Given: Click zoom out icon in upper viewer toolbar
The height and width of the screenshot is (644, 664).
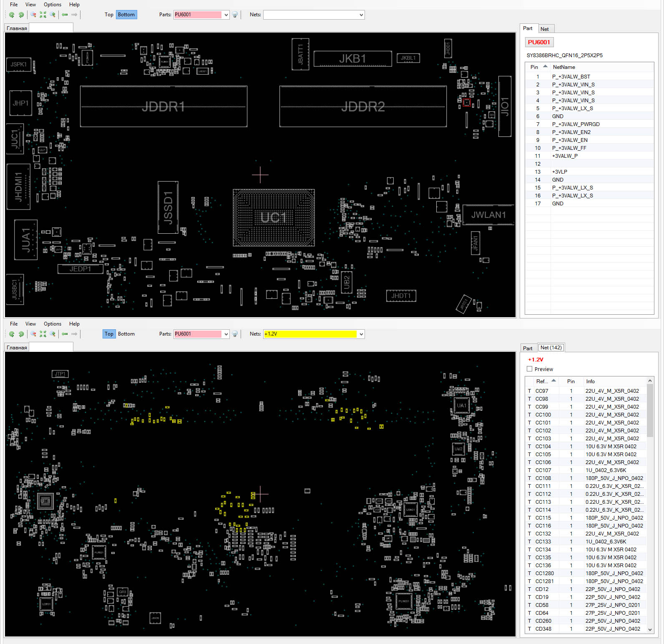Looking at the screenshot, I should [x=33, y=15].
